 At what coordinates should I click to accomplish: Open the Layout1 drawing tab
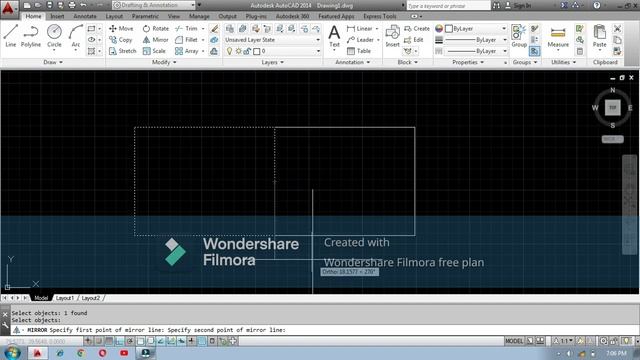pyautogui.click(x=65, y=298)
